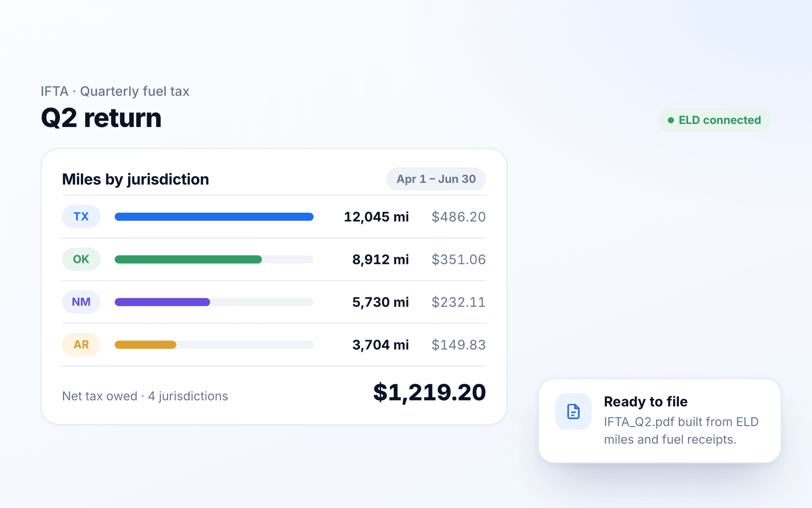Screen dimensions: 812x508
Task: Open the Apr 1 – Jun 30 date range pill
Action: (x=436, y=179)
